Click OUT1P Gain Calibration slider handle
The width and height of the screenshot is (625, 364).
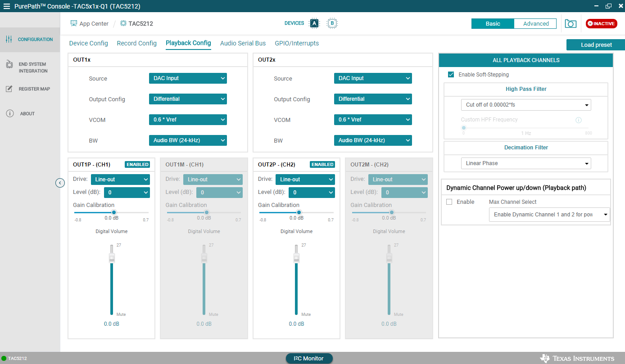tap(114, 212)
